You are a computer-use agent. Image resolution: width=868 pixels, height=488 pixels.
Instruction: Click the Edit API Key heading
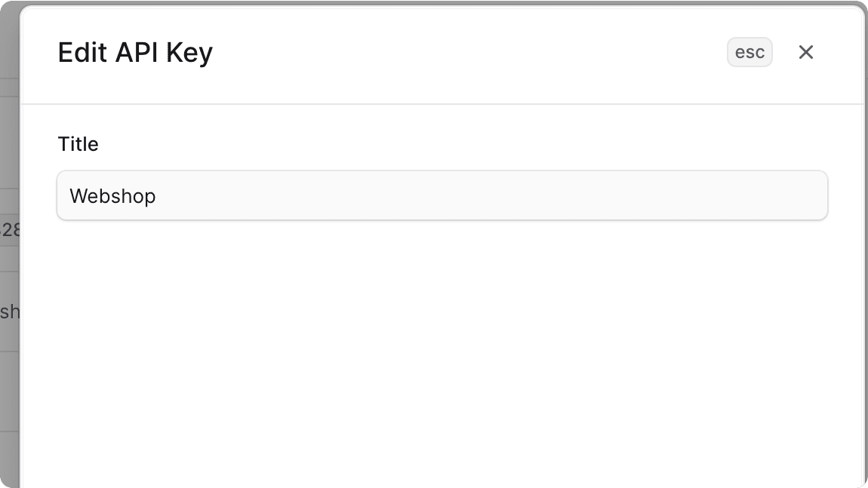click(135, 52)
